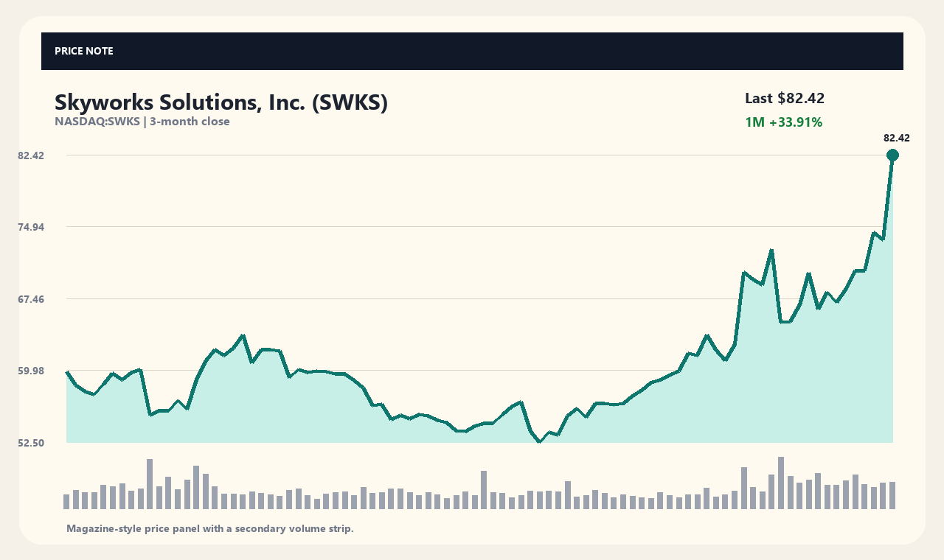Click the PRICE NOTE header label
Screen dimensions: 944x560
tap(84, 51)
